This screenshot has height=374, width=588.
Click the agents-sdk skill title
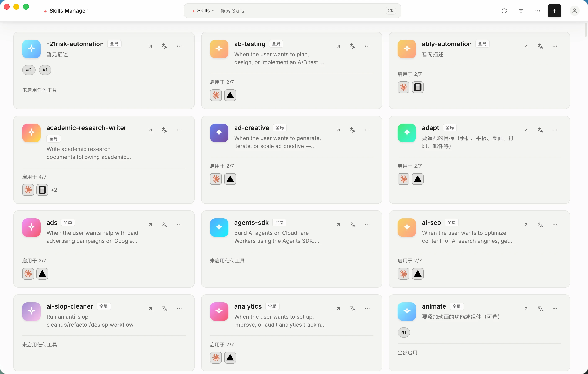tap(251, 223)
